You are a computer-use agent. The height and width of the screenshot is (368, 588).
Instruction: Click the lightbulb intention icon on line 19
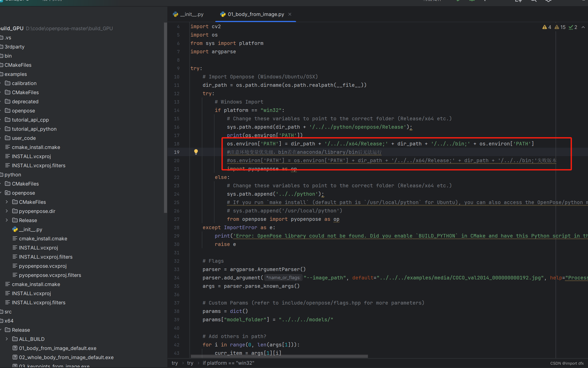coord(196,152)
